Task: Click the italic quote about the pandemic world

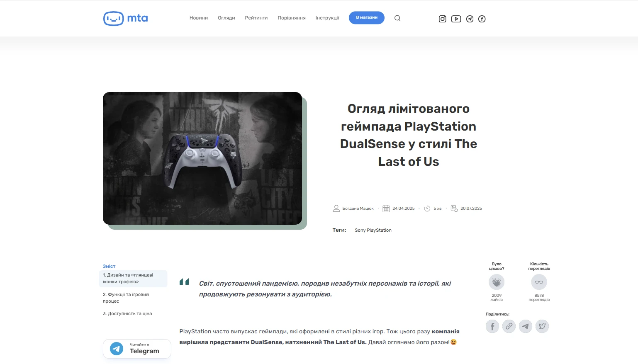Action: click(x=325, y=289)
